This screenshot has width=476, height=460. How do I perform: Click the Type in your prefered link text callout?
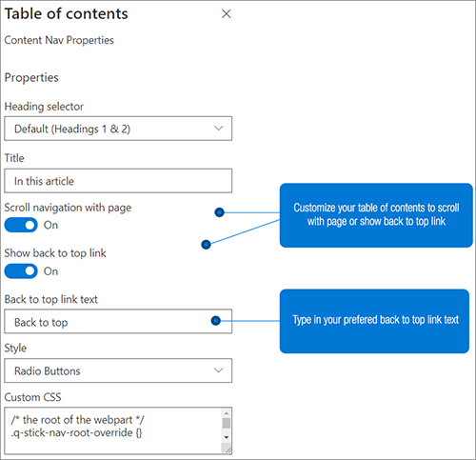click(x=374, y=321)
